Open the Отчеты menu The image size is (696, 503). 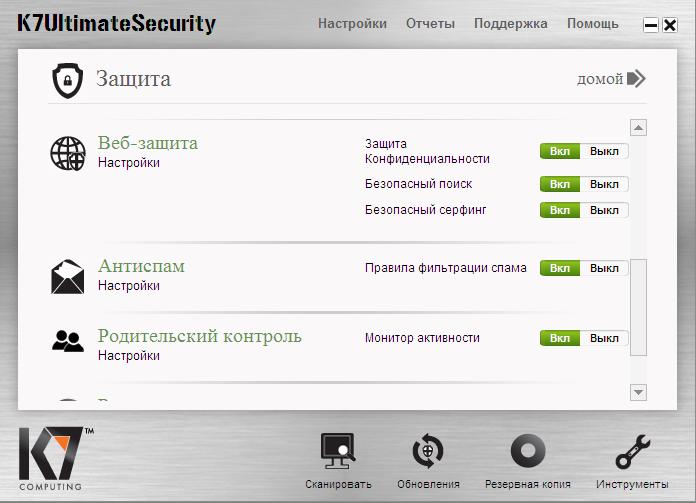pos(431,24)
